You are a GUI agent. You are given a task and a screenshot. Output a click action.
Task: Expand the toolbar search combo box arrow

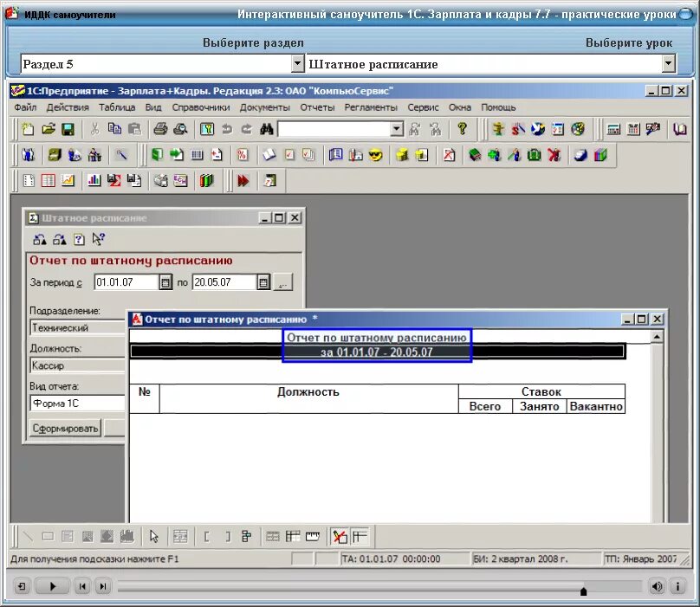397,129
